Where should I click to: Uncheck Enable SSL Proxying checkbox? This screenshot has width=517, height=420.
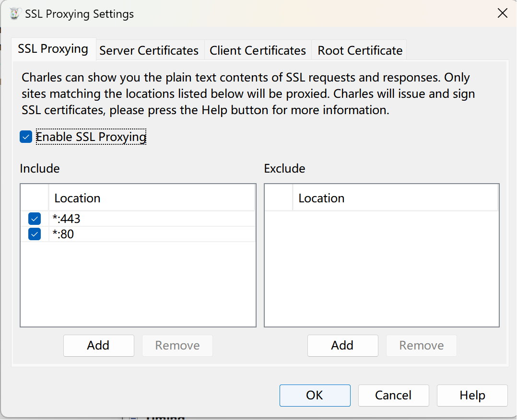click(26, 137)
